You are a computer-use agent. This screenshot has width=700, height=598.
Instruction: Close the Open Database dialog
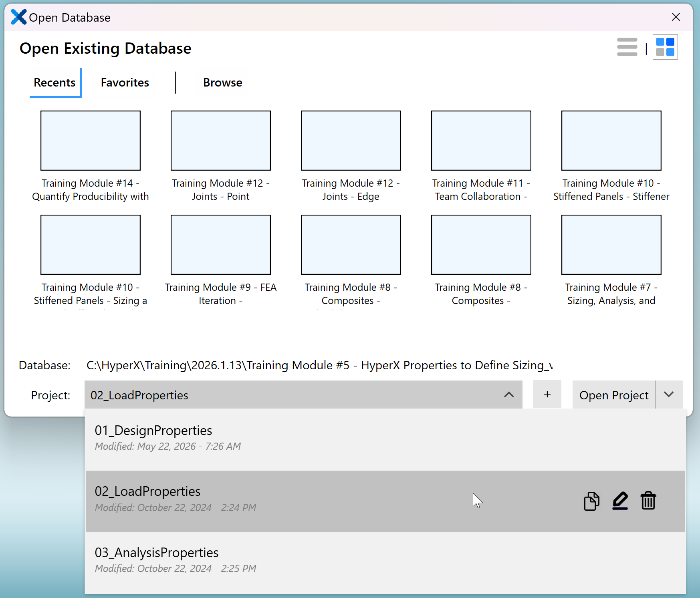tap(676, 17)
